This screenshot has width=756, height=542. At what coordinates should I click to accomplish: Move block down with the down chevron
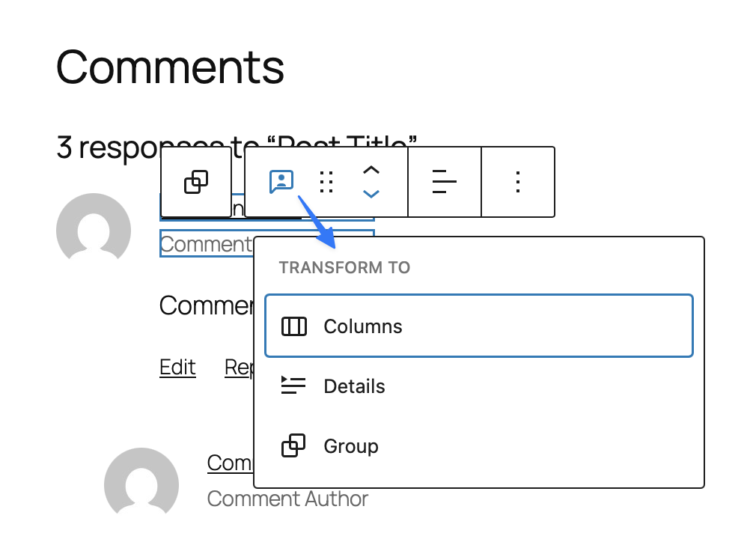coord(371,194)
